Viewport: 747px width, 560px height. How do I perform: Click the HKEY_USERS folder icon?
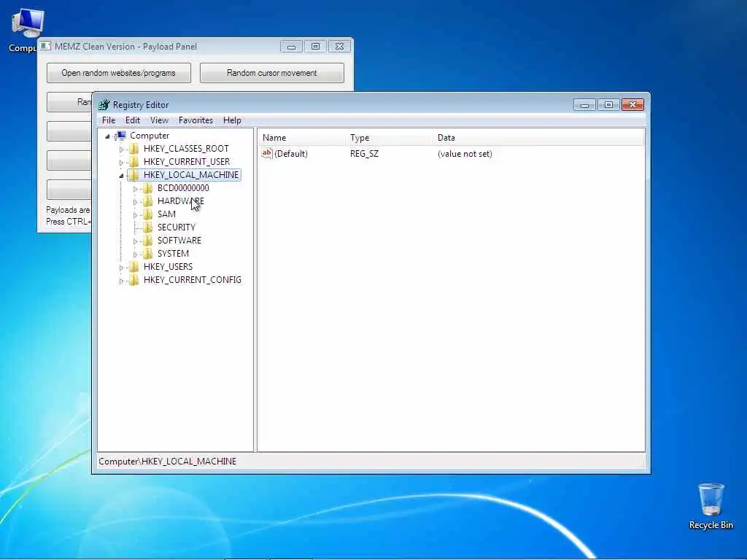pos(134,267)
